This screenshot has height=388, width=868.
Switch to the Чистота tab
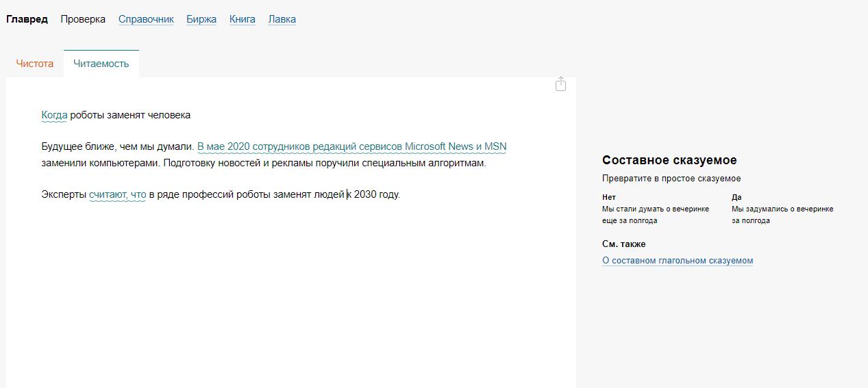[x=35, y=64]
